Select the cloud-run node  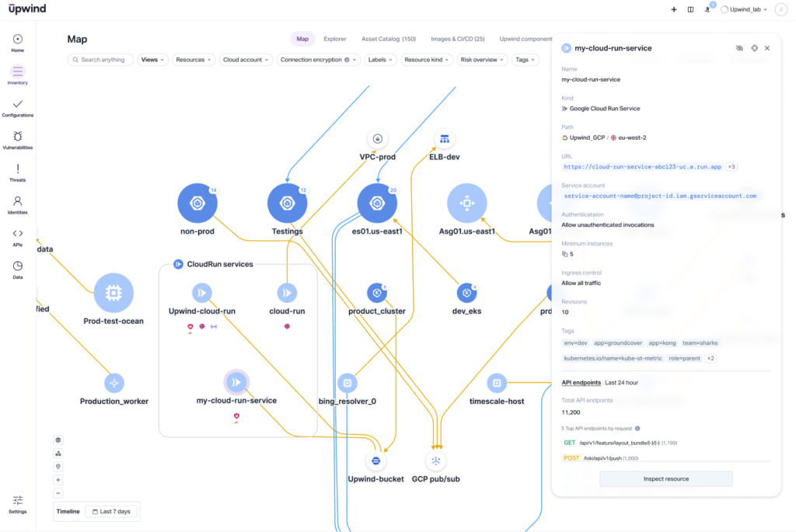click(287, 293)
